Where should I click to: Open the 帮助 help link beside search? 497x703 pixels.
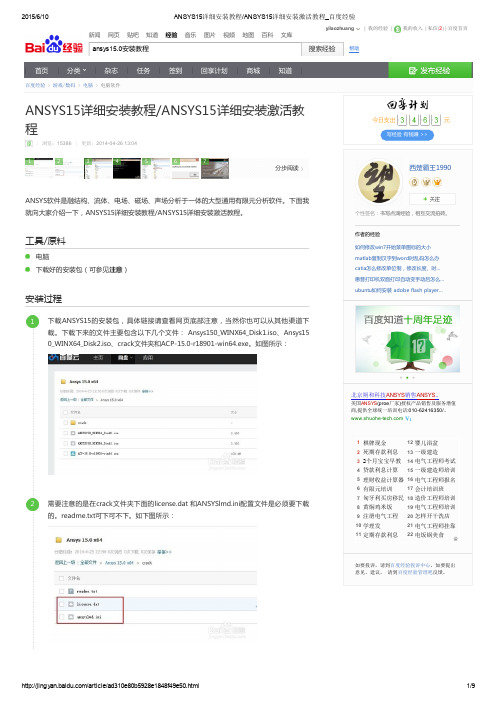[354, 48]
